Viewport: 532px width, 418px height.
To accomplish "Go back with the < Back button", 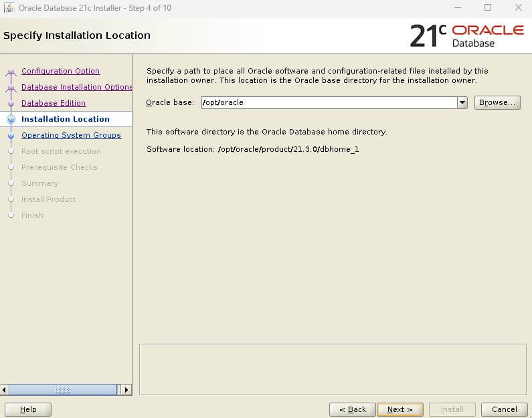I will pos(353,409).
